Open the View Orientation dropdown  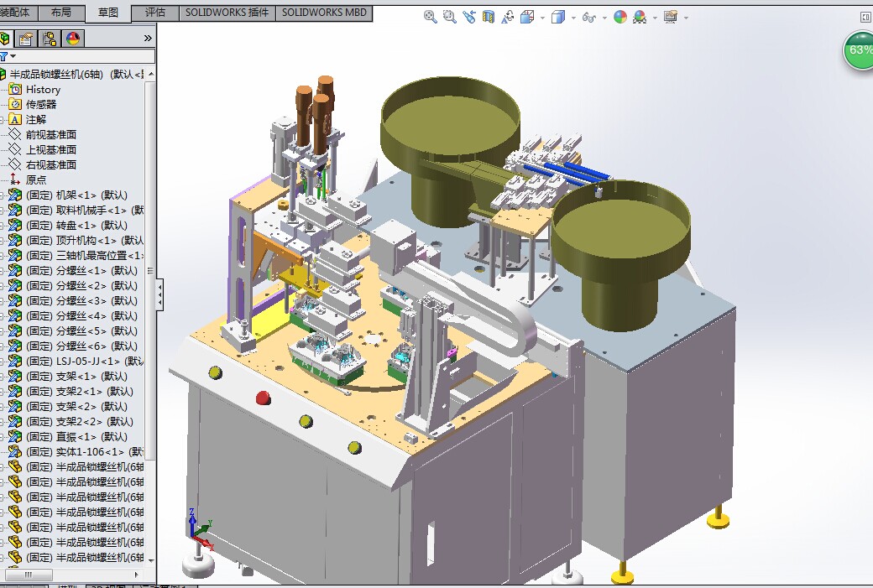[x=526, y=17]
